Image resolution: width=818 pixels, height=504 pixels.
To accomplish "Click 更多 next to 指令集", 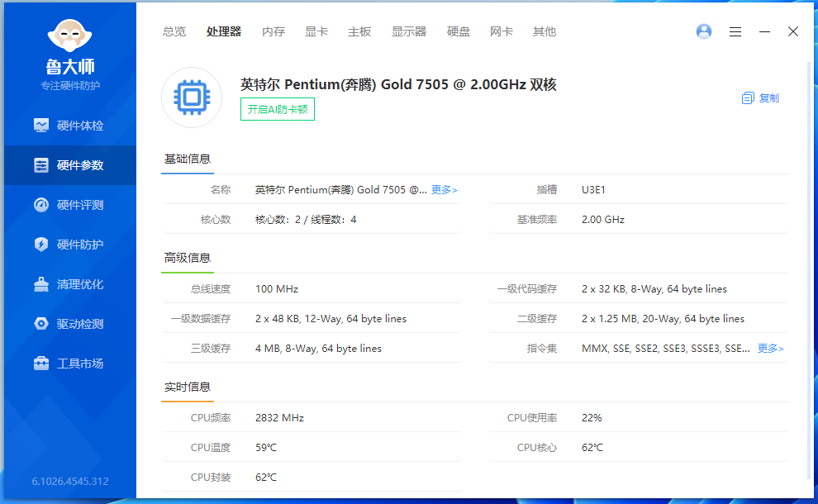I will [771, 349].
